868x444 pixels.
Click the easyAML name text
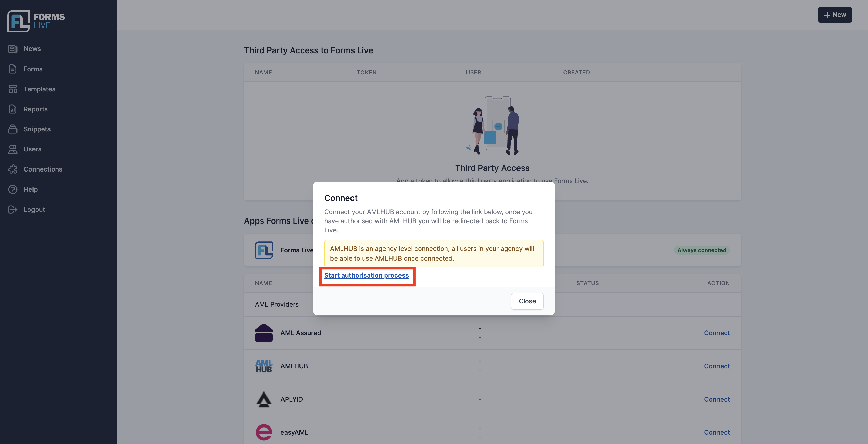tap(294, 432)
